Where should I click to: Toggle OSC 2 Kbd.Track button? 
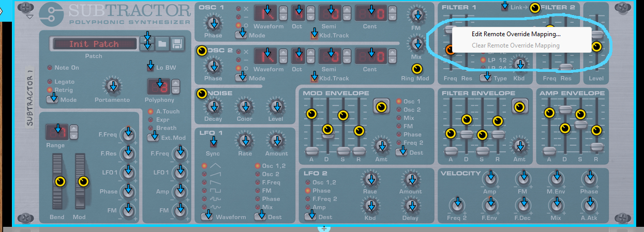pos(314,78)
